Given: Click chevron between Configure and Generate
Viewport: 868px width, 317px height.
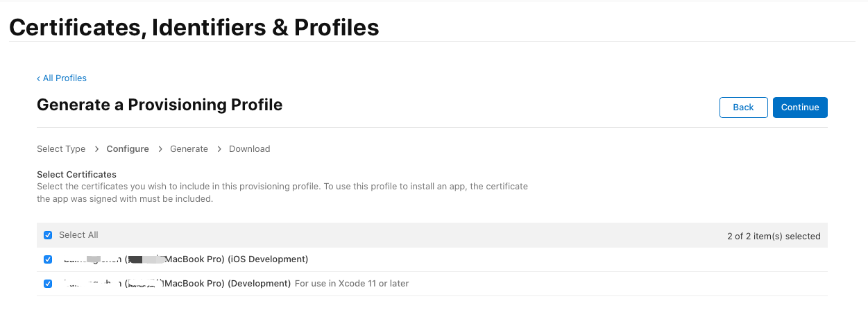Looking at the screenshot, I should 160,149.
